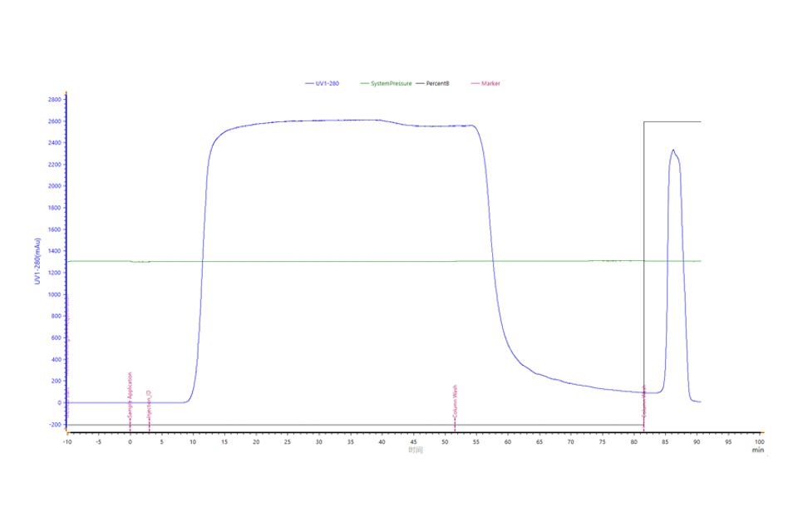Image resolution: width=798 pixels, height=532 pixels.
Task: Click the 50 tick on the x-axis
Action: click(445, 441)
